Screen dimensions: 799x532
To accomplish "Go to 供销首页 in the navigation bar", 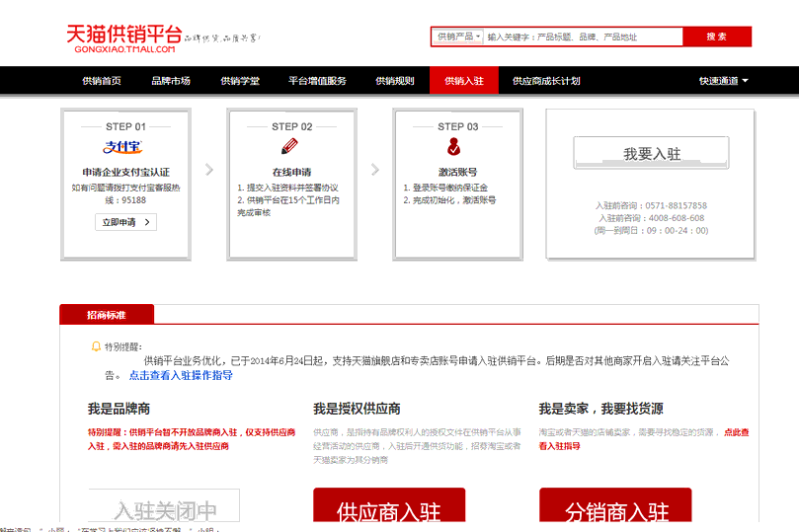I will tap(102, 80).
